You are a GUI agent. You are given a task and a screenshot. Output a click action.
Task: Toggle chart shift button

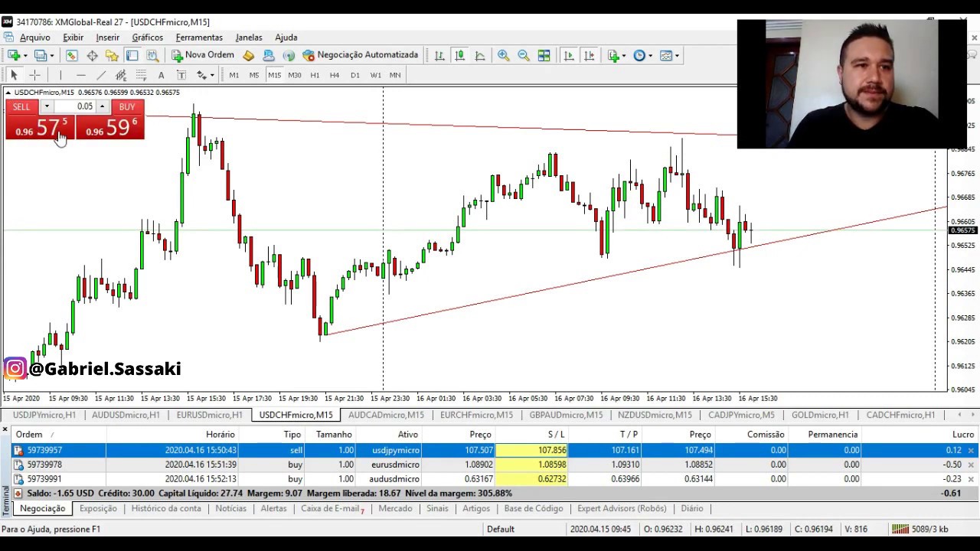pos(589,55)
